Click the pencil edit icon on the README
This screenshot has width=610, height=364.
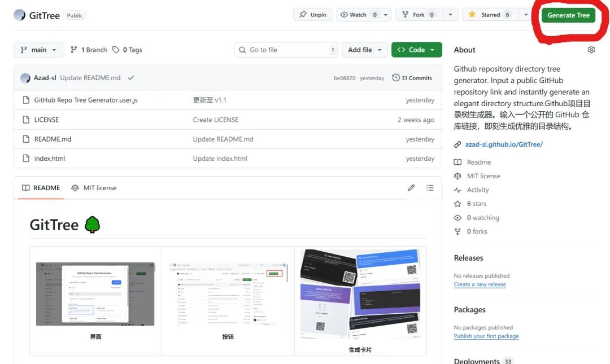411,187
